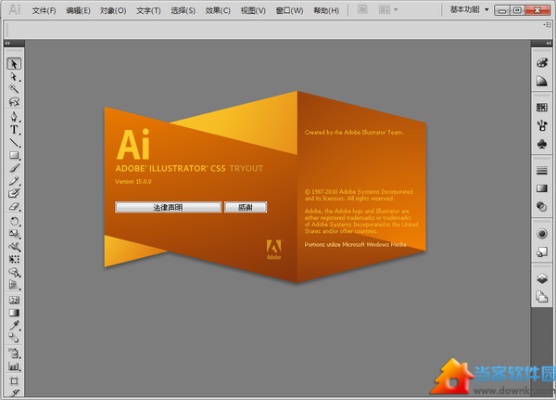Screen dimensions: 556x400
Task: Open the Color Guide panel
Action: (542, 81)
